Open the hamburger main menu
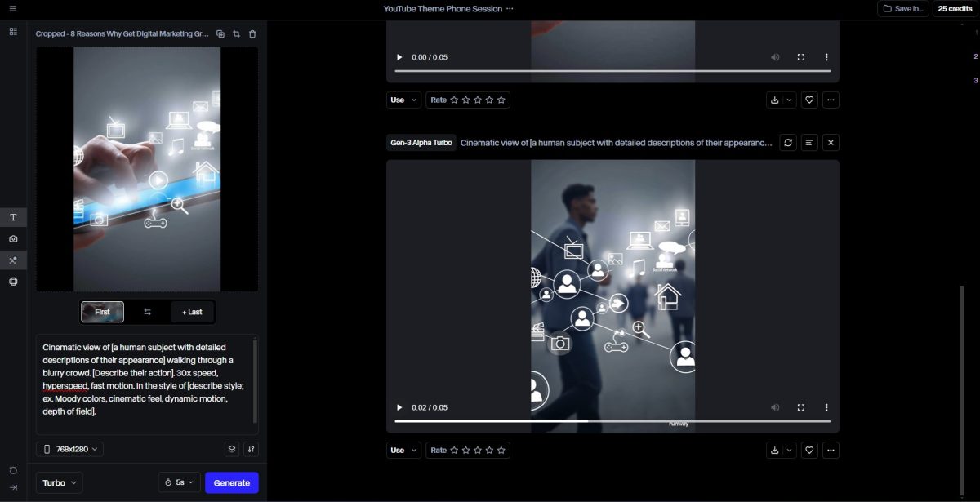Viewport: 980px width, 502px height. [x=12, y=8]
